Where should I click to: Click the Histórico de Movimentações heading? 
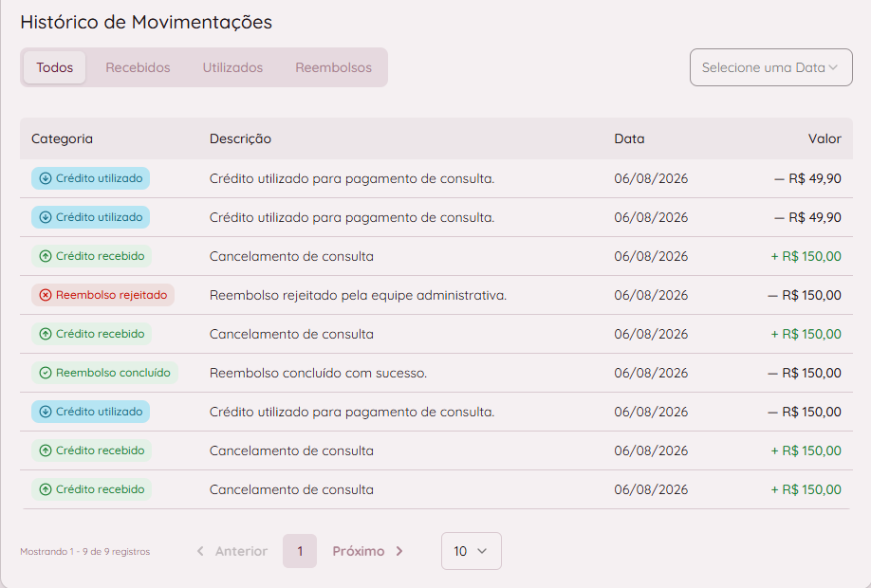point(146,22)
